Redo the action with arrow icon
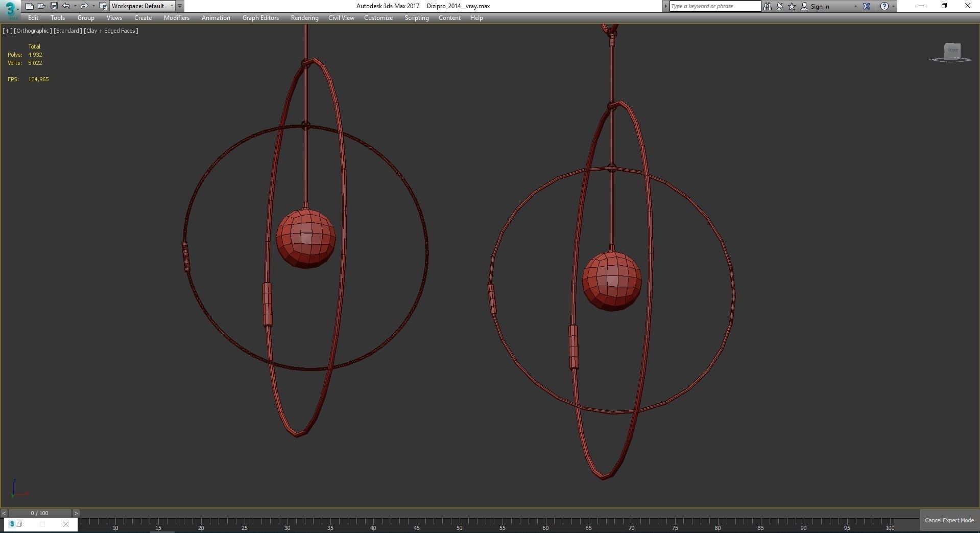Screen dimensions: 980x533 click(84, 6)
